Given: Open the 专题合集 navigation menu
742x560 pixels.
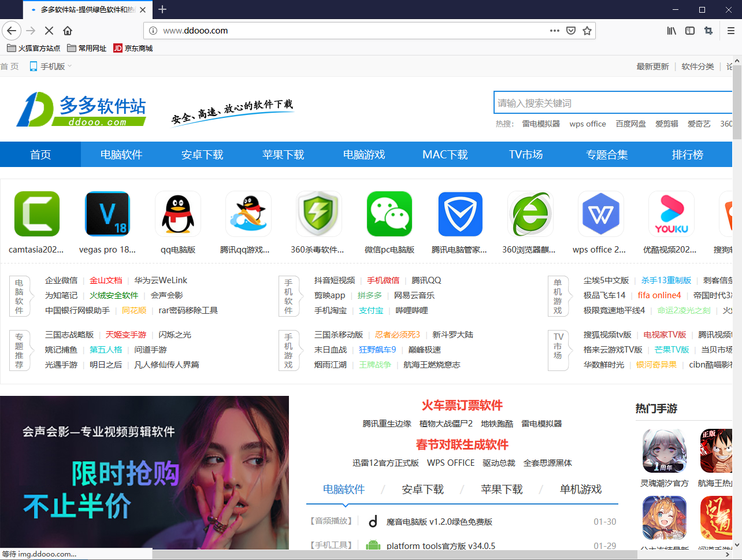Looking at the screenshot, I should (x=607, y=154).
